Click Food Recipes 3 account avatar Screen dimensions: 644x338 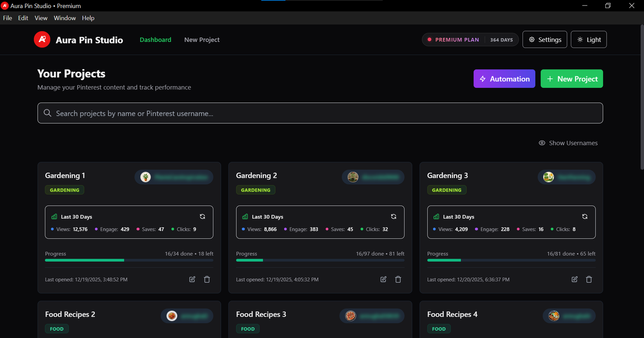(x=351, y=316)
